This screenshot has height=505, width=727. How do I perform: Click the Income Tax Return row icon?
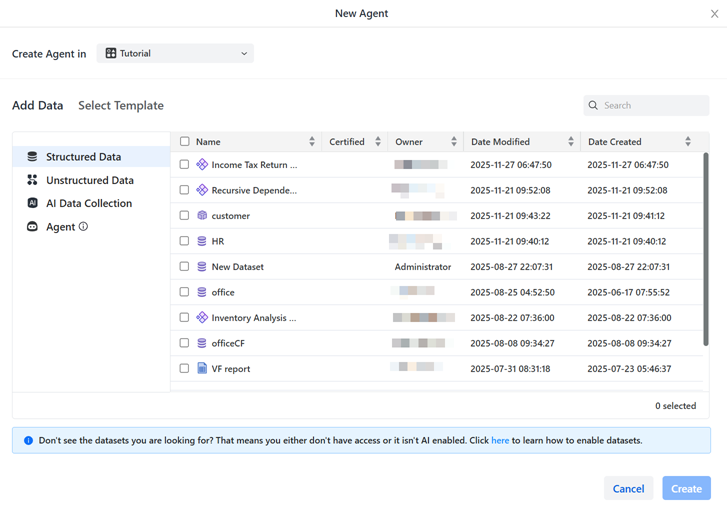click(202, 165)
